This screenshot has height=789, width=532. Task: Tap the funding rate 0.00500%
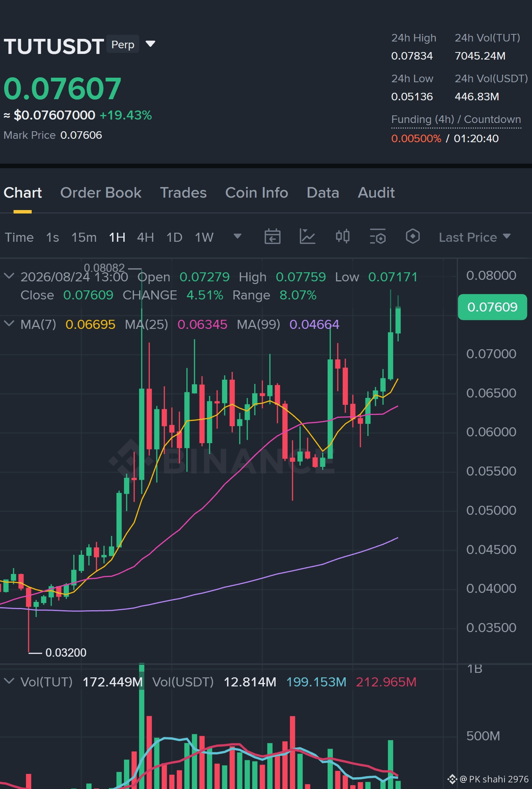[x=416, y=138]
